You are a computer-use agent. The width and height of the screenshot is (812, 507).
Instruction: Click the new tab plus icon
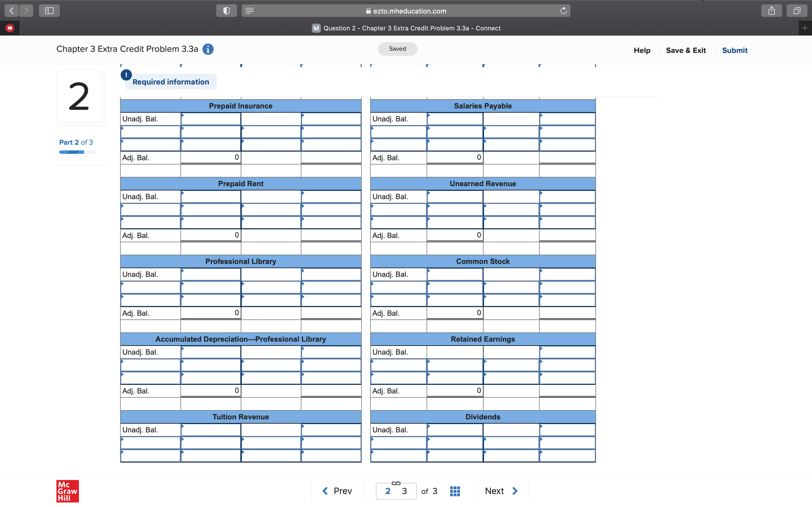coord(805,28)
